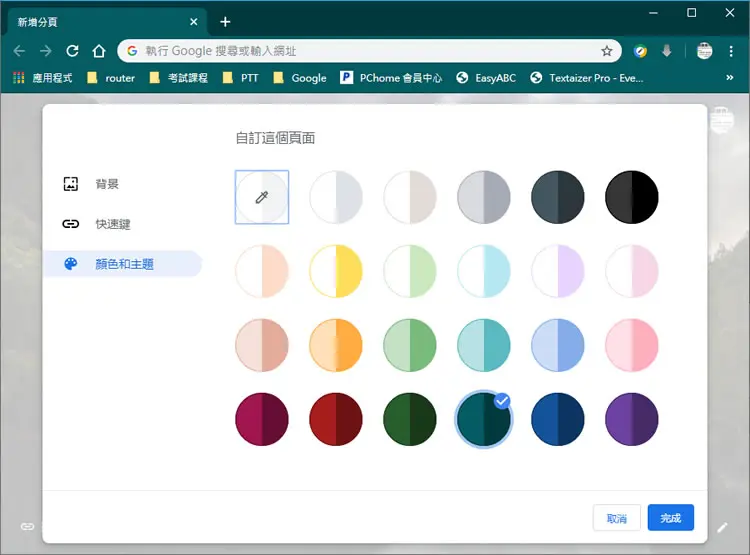The height and width of the screenshot is (555, 750).
Task: Click the profile avatar in toolbar
Action: coord(704,51)
